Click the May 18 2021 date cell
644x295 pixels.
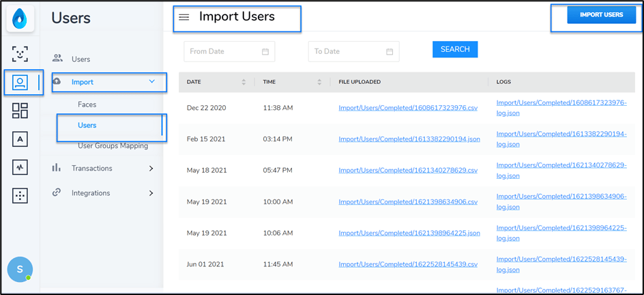pos(207,171)
